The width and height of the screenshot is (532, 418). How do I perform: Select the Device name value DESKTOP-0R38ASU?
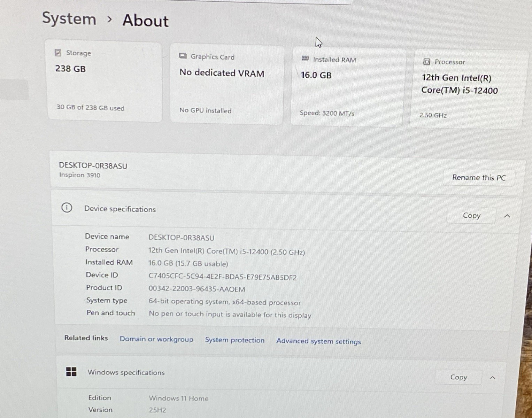point(181,238)
